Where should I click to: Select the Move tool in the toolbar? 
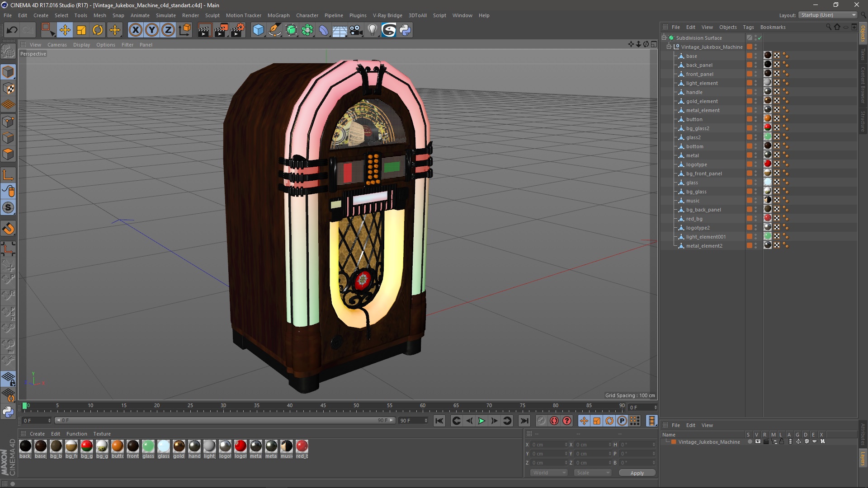pyautogui.click(x=65, y=30)
